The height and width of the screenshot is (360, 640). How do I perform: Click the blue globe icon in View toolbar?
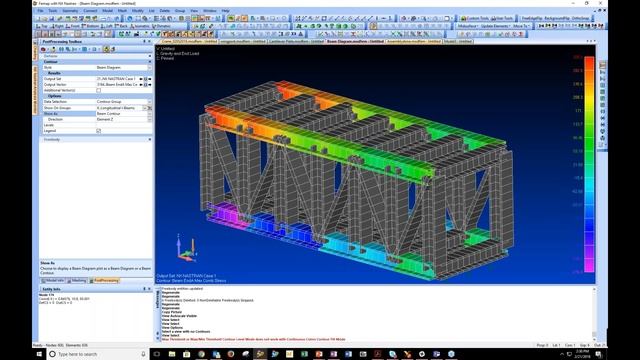pyautogui.click(x=130, y=18)
